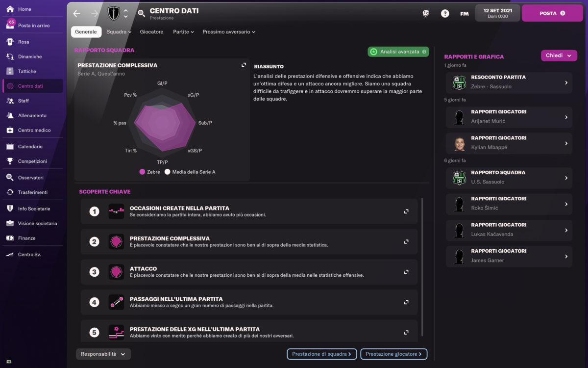Switch to the Giocatore tab

[151, 32]
